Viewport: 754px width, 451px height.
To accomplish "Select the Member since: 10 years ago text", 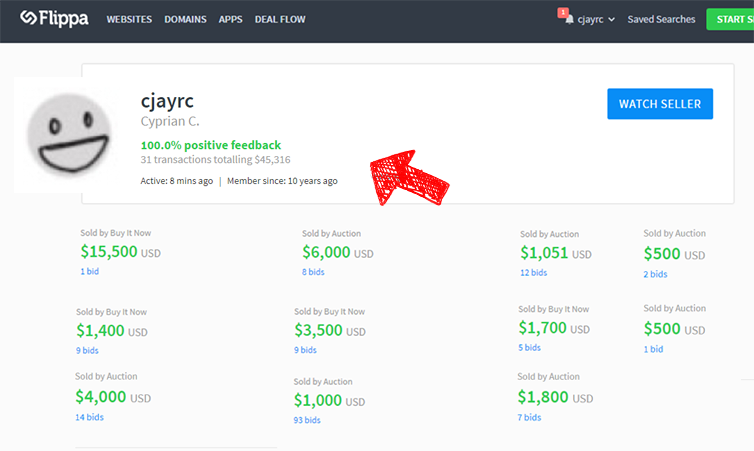I will point(282,181).
